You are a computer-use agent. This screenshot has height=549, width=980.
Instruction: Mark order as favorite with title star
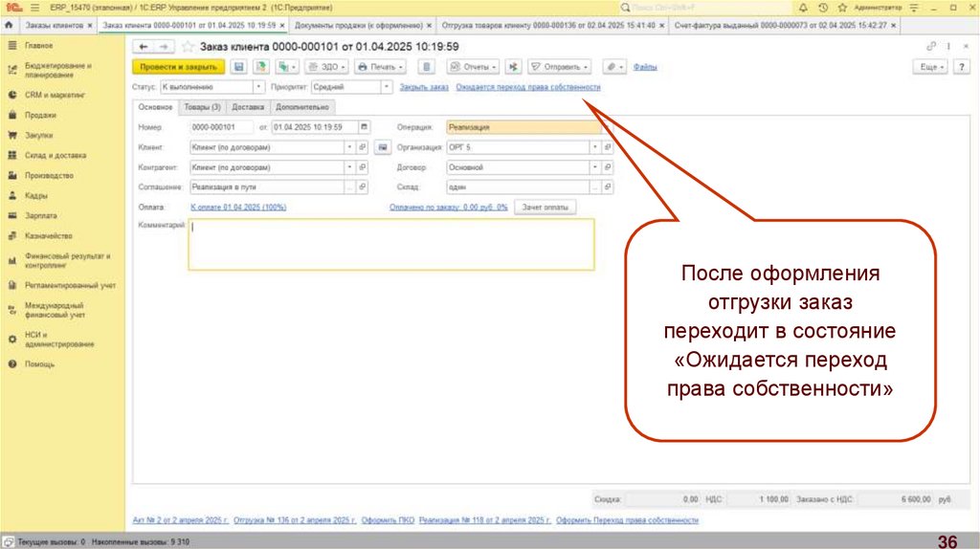tap(189, 46)
